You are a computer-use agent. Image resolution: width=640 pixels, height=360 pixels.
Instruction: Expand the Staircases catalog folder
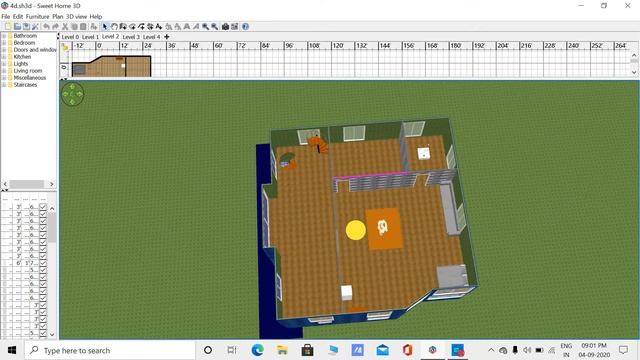pyautogui.click(x=4, y=84)
